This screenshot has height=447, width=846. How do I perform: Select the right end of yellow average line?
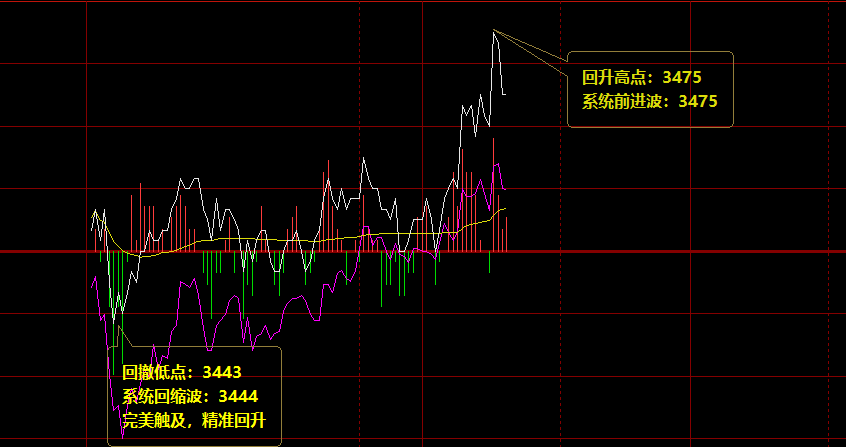[x=505, y=208]
